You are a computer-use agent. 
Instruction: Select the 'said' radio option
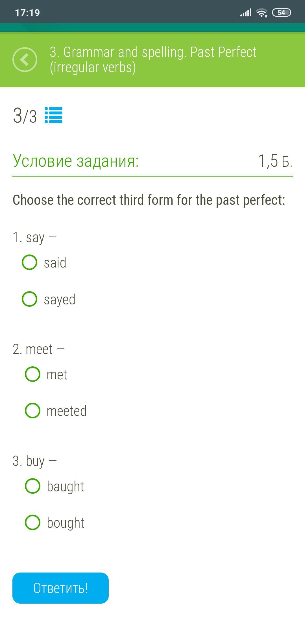coord(30,262)
